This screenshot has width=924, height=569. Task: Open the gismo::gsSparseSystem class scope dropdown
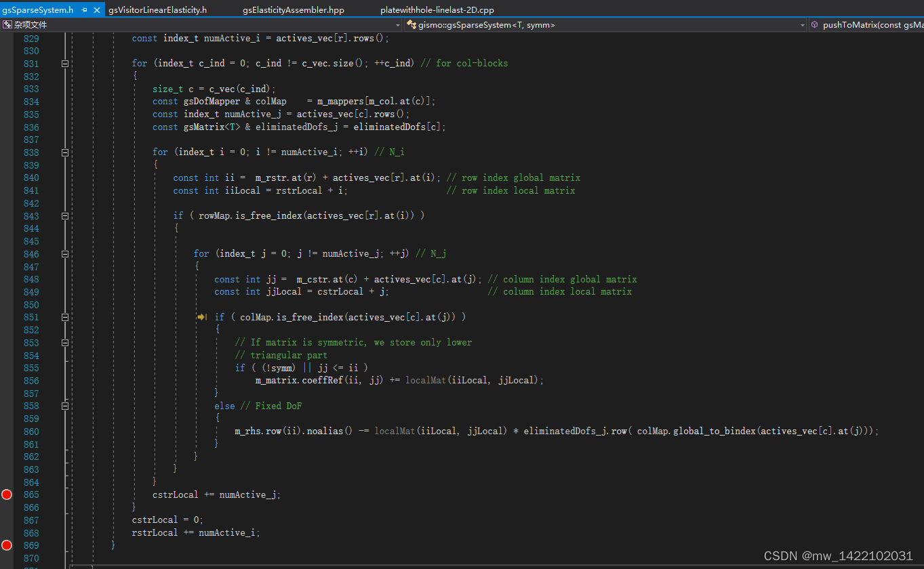(803, 25)
